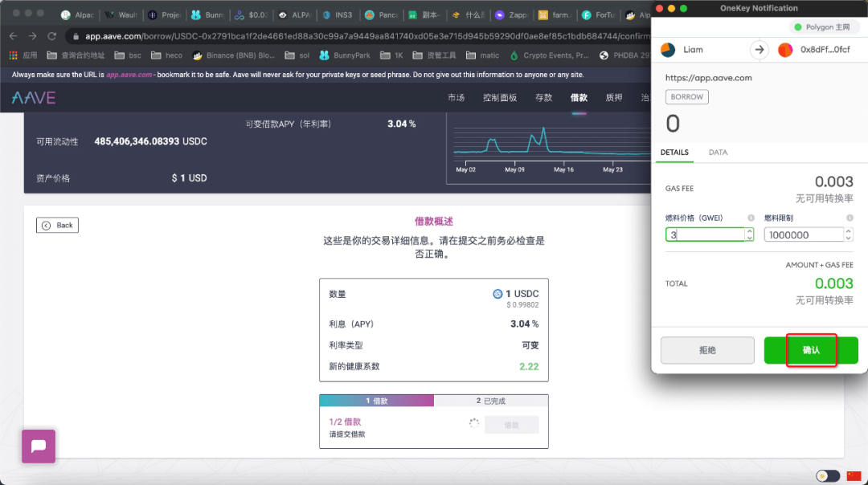868x485 pixels.
Task: Click app.aave.com link in warning banner
Action: point(129,75)
